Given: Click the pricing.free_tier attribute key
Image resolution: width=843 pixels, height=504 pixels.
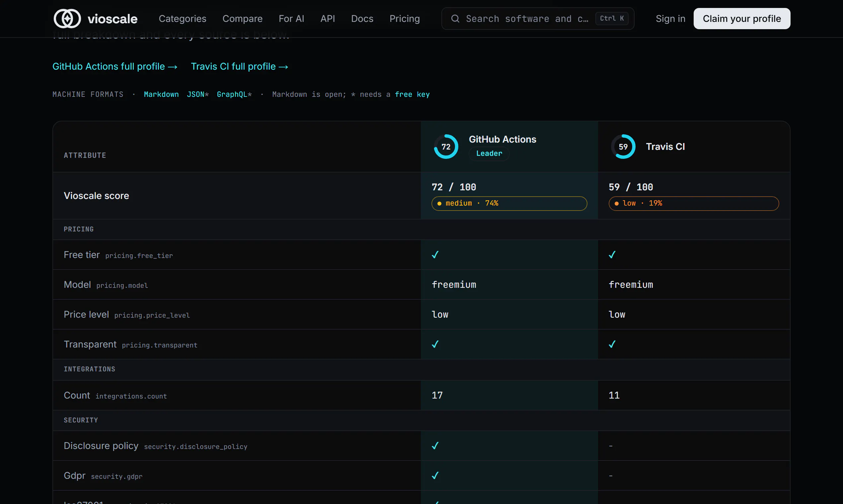Looking at the screenshot, I should tap(139, 256).
